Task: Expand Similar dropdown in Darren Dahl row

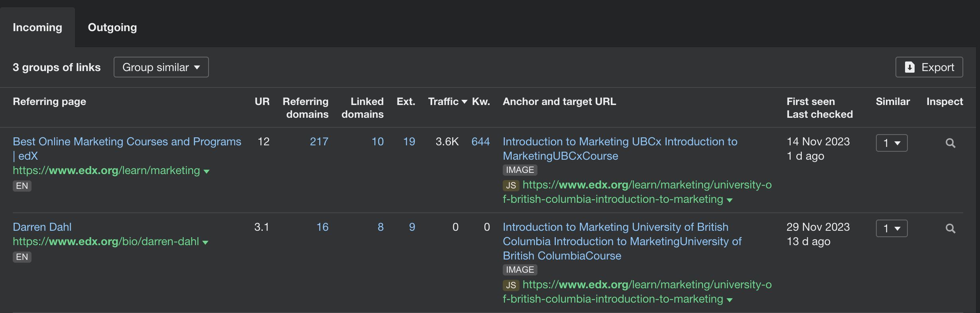Action: pos(891,228)
